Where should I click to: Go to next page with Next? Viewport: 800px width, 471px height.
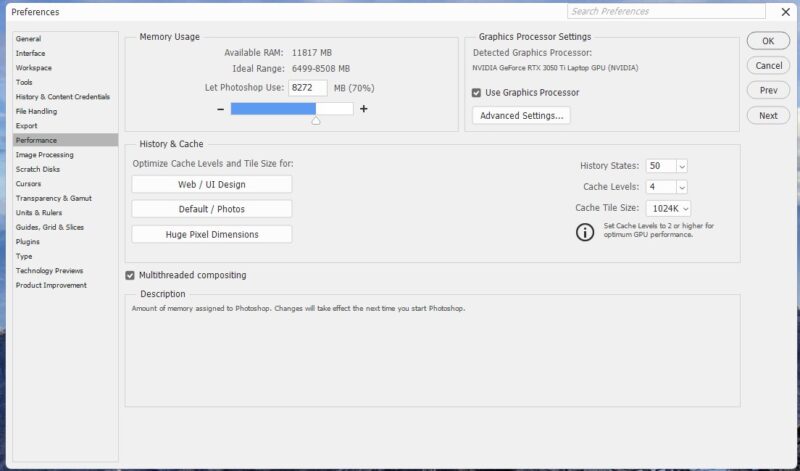coord(768,116)
